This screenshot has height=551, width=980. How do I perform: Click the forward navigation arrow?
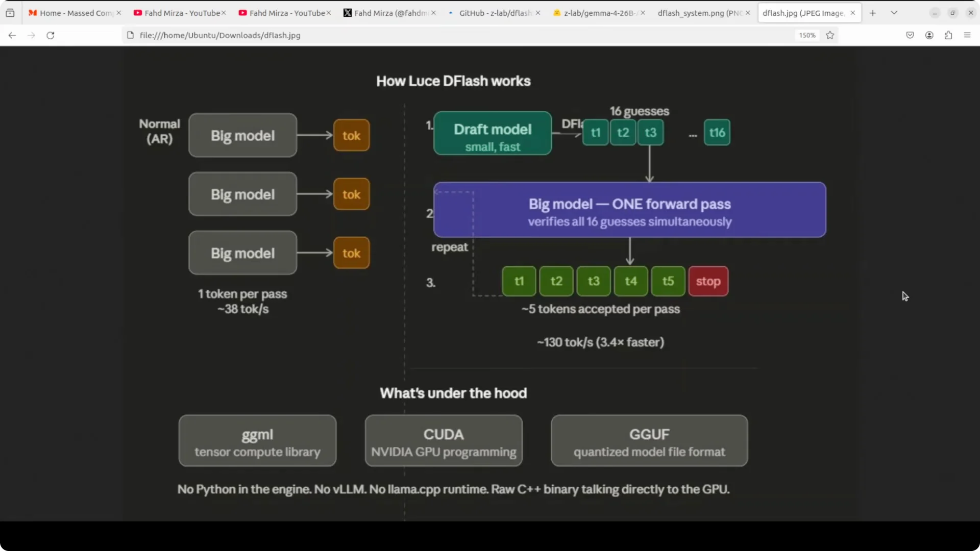click(x=31, y=35)
